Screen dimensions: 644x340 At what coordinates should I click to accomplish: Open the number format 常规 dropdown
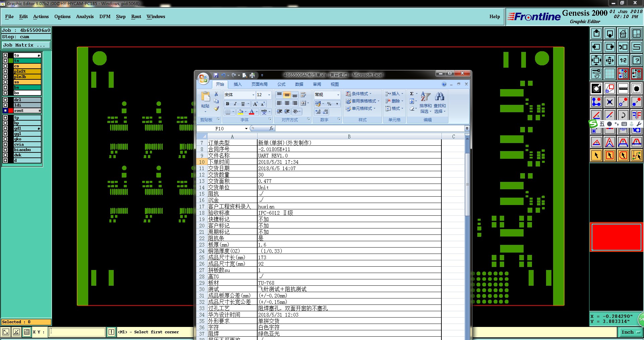338,95
